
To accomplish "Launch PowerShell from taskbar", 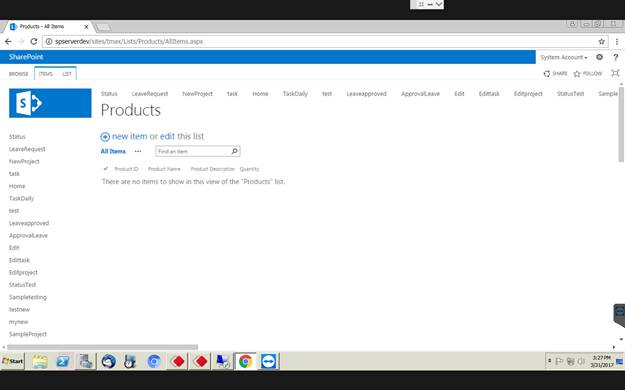I will (63, 361).
